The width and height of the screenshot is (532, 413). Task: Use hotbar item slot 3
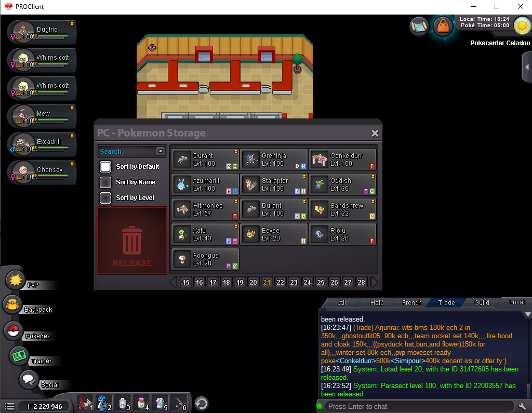[123, 403]
